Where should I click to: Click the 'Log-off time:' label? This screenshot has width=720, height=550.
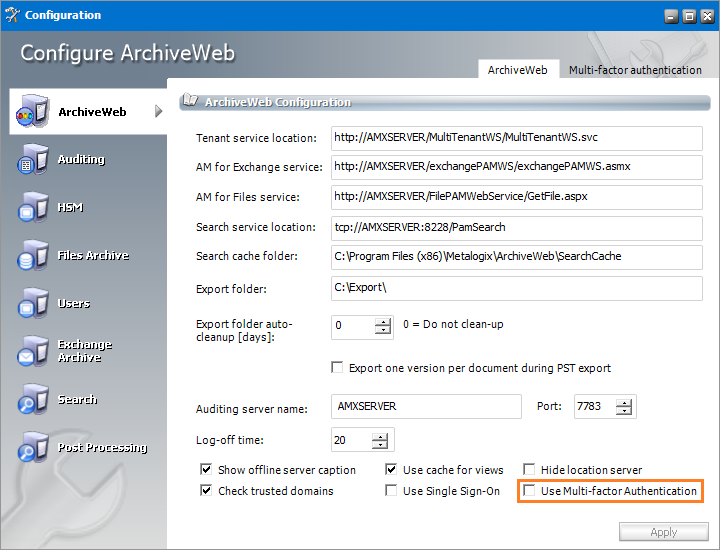click(230, 440)
